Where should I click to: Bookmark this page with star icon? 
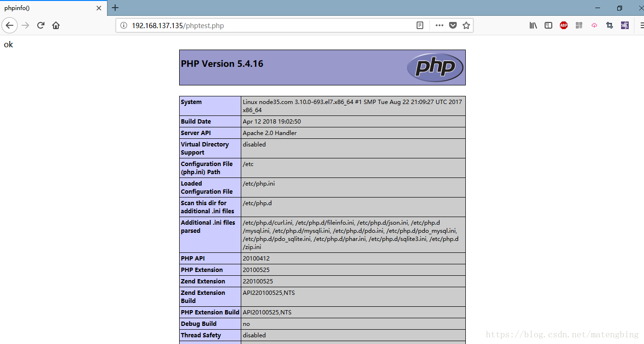pyautogui.click(x=466, y=25)
